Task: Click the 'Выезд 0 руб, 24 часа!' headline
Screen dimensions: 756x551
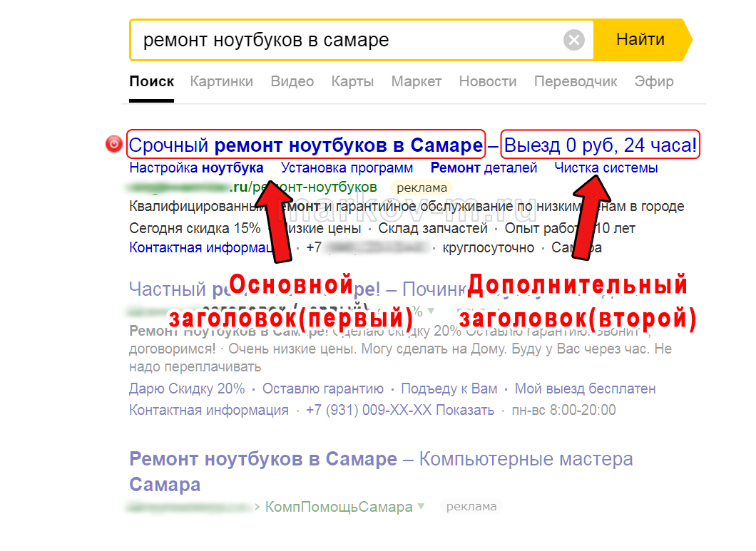Action: [600, 145]
